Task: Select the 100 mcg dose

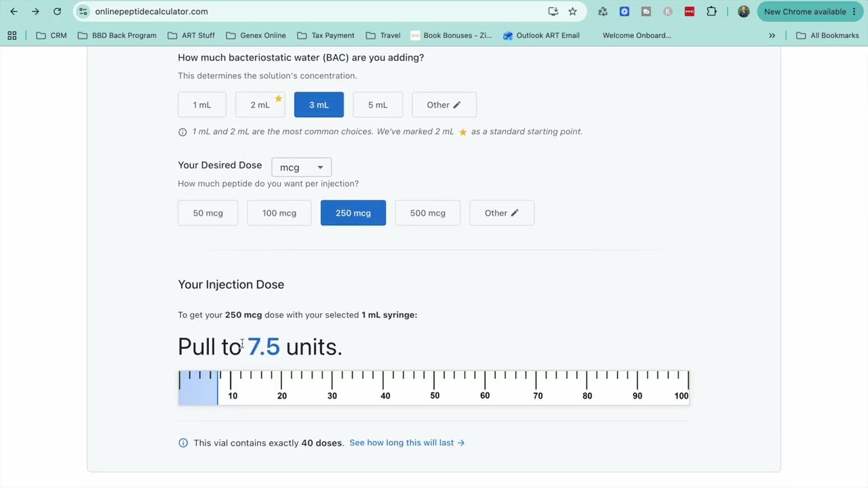Action: pos(279,213)
